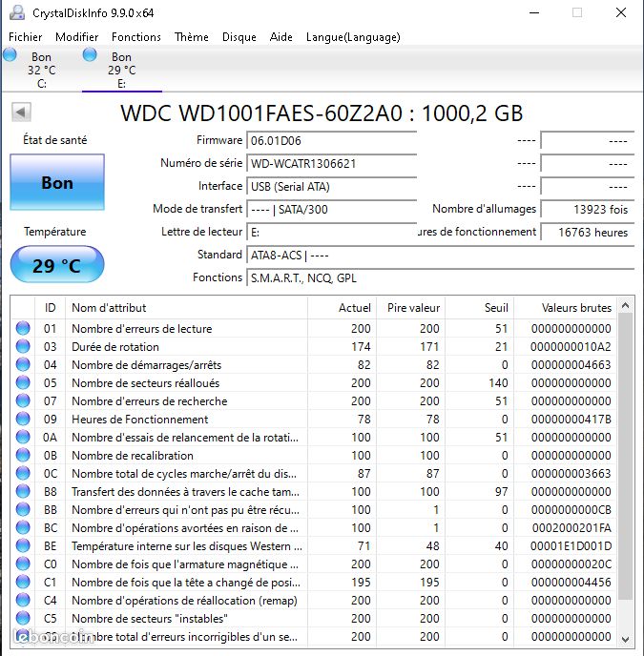Click the previous disk arrow button
Viewport: 644px width, 656px height.
(x=21, y=113)
